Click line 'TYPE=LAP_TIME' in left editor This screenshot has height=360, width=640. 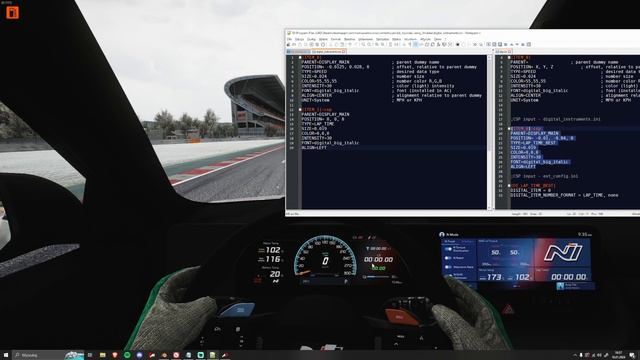[x=318, y=124]
